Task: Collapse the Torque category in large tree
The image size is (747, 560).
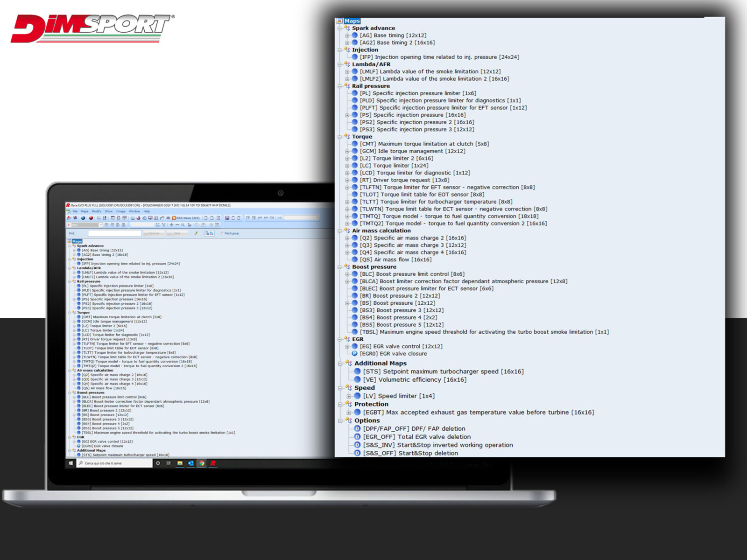Action: 340,137
